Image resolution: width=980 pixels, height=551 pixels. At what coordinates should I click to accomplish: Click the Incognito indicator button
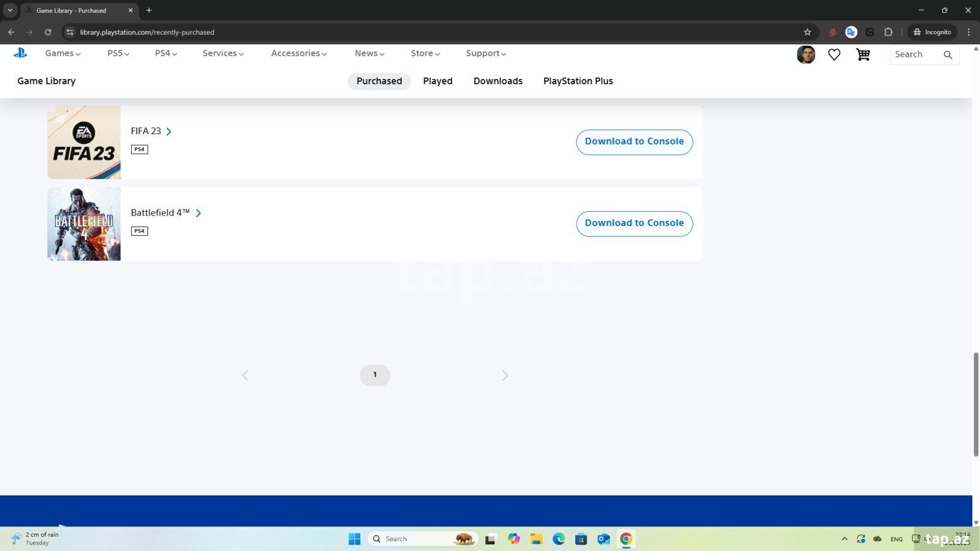[932, 32]
